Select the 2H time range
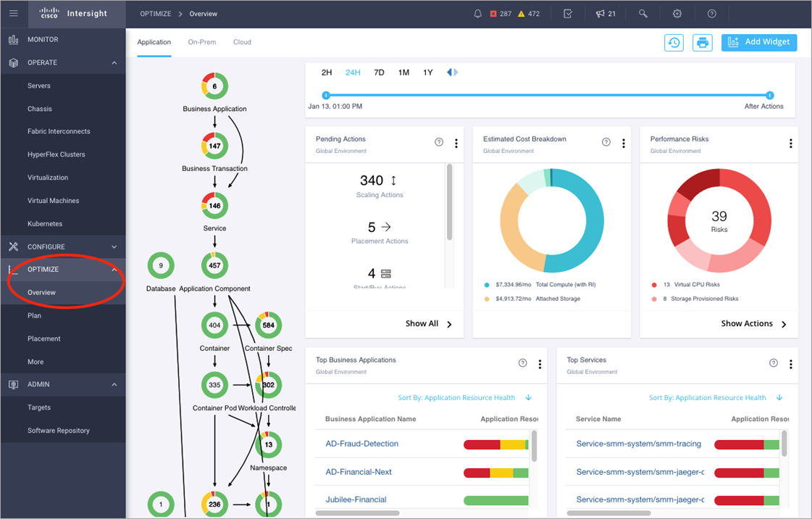812x519 pixels. coord(326,72)
